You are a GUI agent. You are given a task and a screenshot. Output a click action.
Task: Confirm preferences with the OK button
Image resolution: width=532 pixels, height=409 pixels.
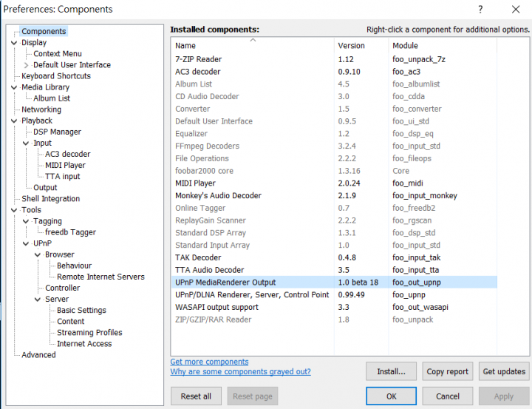click(x=391, y=396)
